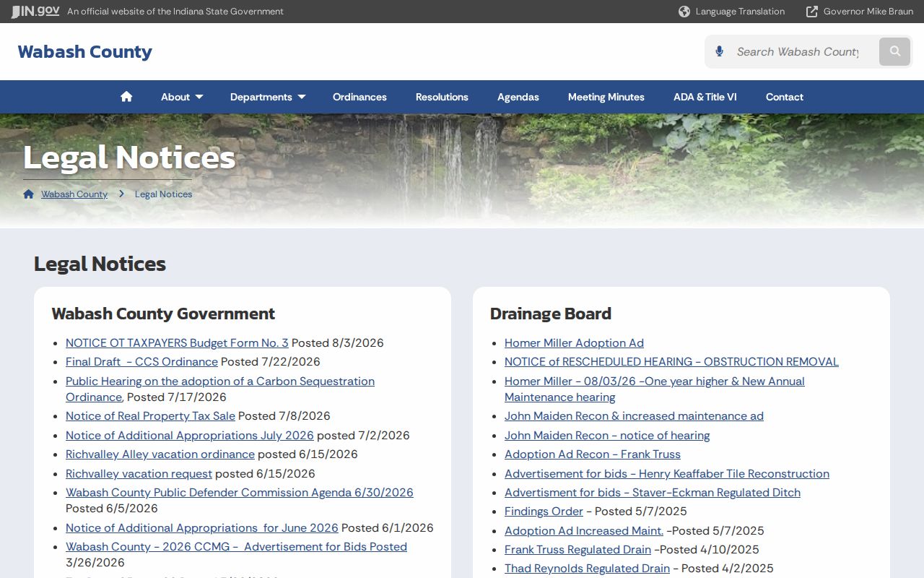924x578 pixels.
Task: Open the ADA & Title VI page
Action: (705, 97)
